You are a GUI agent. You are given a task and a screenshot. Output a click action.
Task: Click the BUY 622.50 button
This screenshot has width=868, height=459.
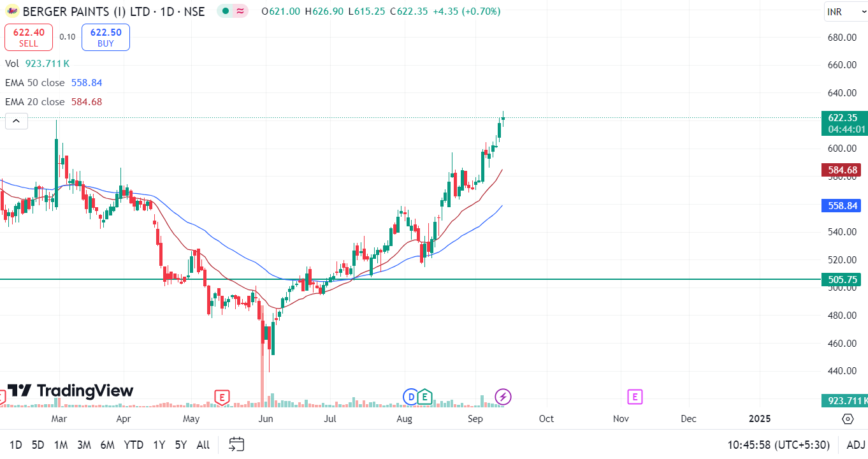(x=106, y=37)
